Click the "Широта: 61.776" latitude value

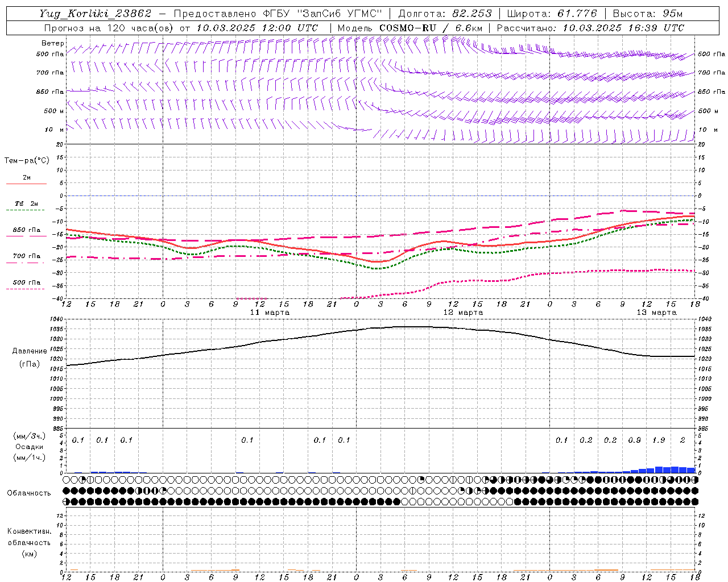coord(552,14)
